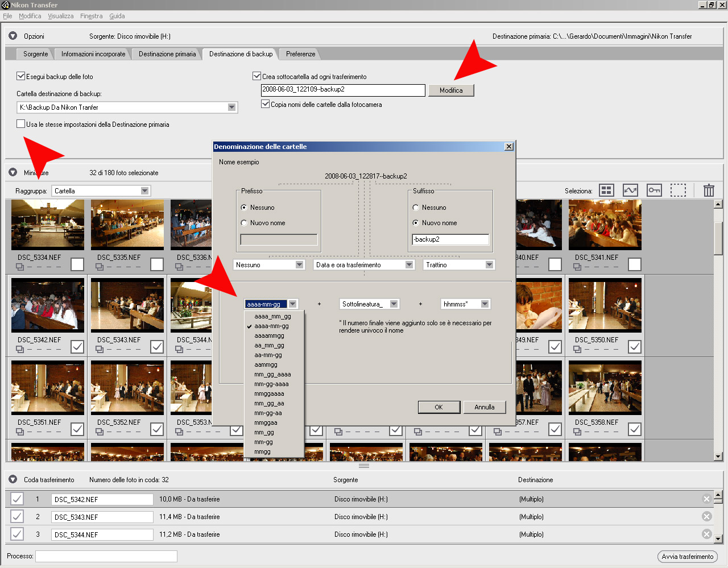
Task: Open the Visualizza menu
Action: [x=60, y=16]
